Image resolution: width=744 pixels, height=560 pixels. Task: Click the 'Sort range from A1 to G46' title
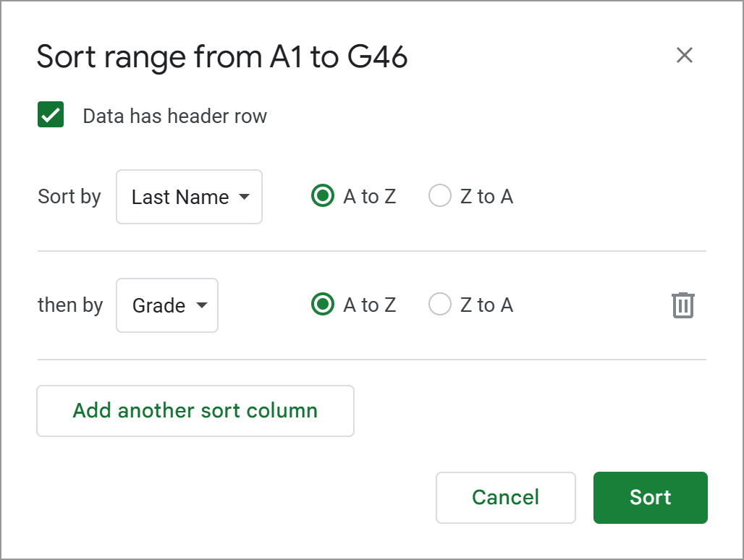tap(221, 56)
